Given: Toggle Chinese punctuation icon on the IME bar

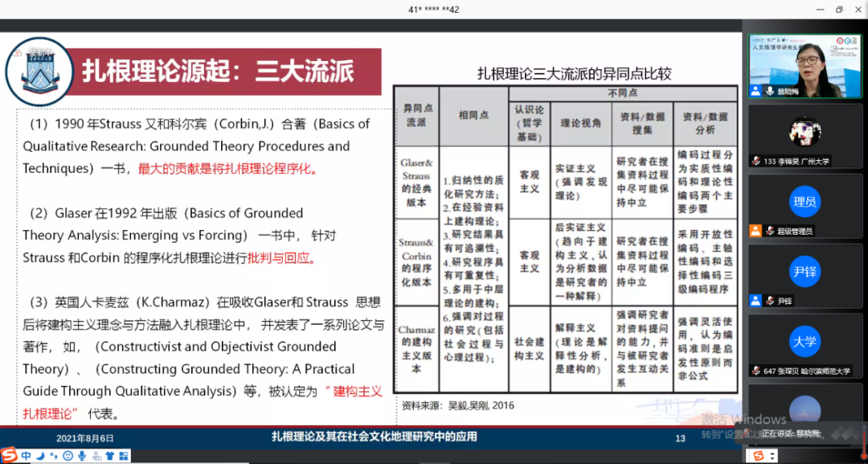Looking at the screenshot, I should [54, 456].
